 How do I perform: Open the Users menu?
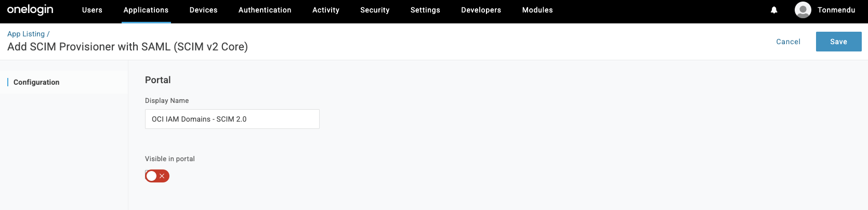pyautogui.click(x=92, y=10)
